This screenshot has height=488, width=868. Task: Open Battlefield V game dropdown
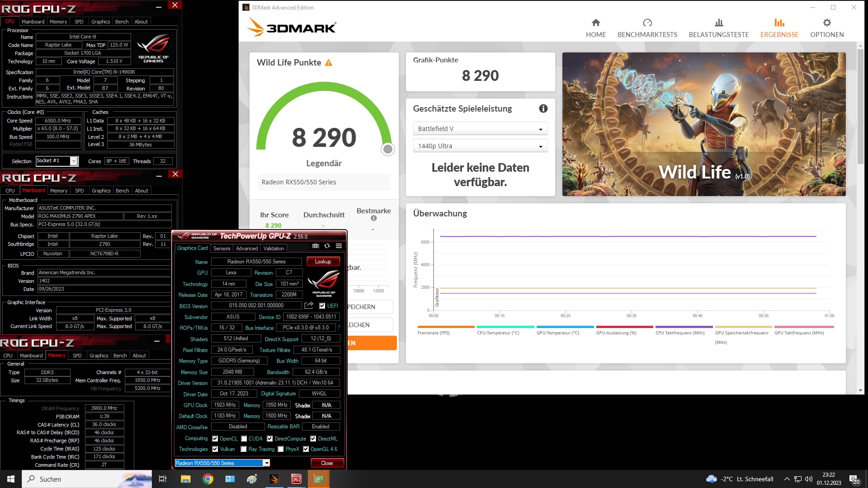(x=480, y=129)
